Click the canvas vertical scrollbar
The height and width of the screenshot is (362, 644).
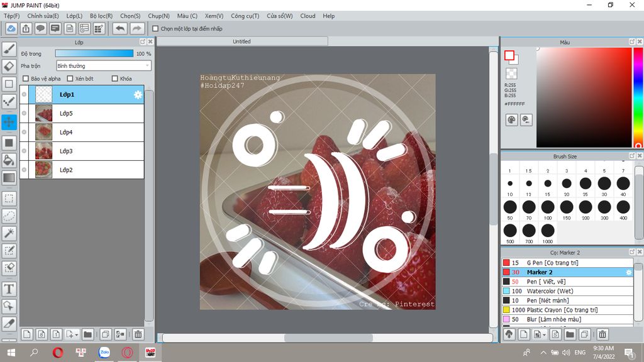pyautogui.click(x=493, y=189)
